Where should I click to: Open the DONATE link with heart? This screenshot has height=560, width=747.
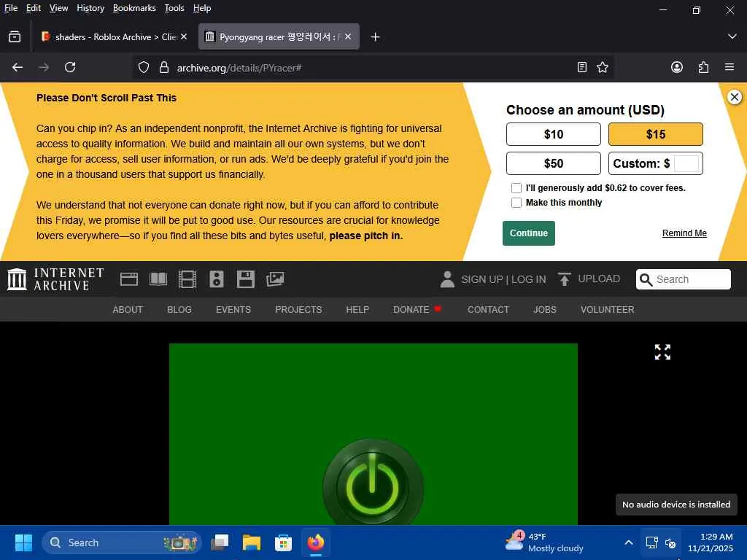coord(417,309)
